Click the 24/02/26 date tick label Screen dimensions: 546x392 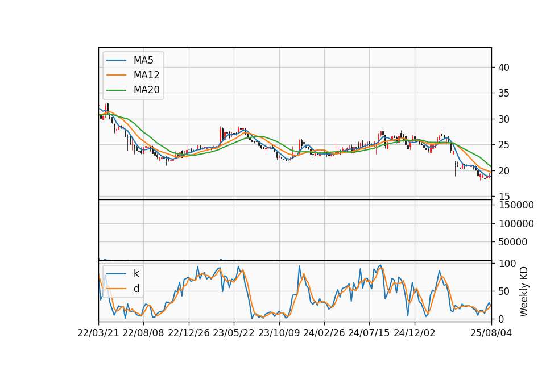coord(324,333)
